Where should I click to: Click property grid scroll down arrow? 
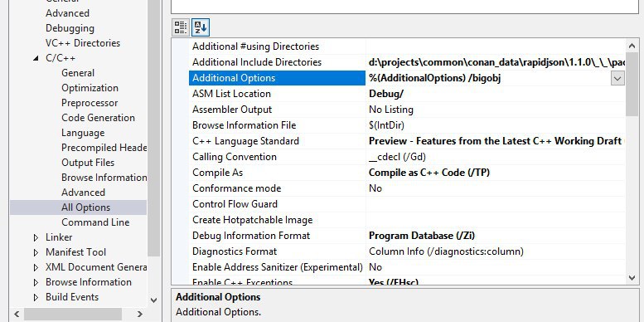[x=632, y=278]
